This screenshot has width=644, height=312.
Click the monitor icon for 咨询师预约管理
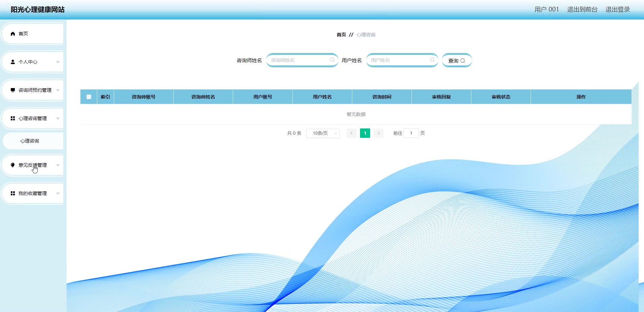coord(13,90)
